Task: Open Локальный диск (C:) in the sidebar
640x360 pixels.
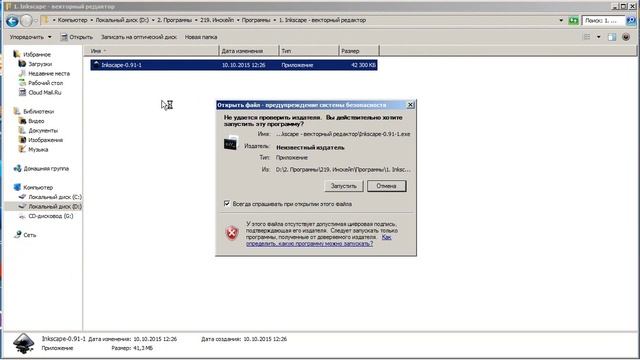Action: pyautogui.click(x=55, y=197)
